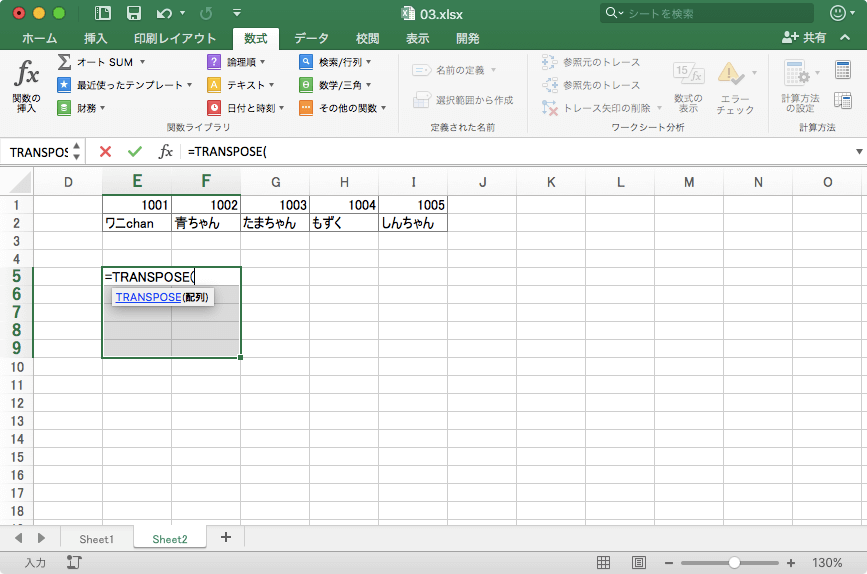This screenshot has height=574, width=867.
Task: Expand the Undo history dropdown arrow
Action: point(182,13)
